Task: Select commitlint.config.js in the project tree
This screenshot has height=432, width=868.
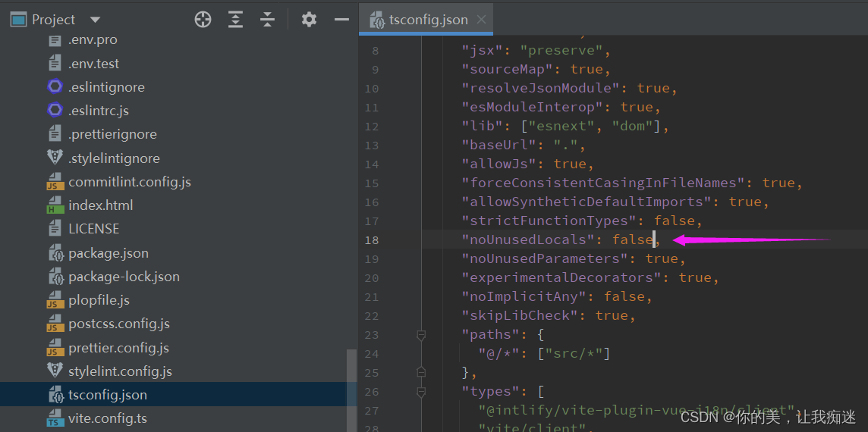Action: 130,181
